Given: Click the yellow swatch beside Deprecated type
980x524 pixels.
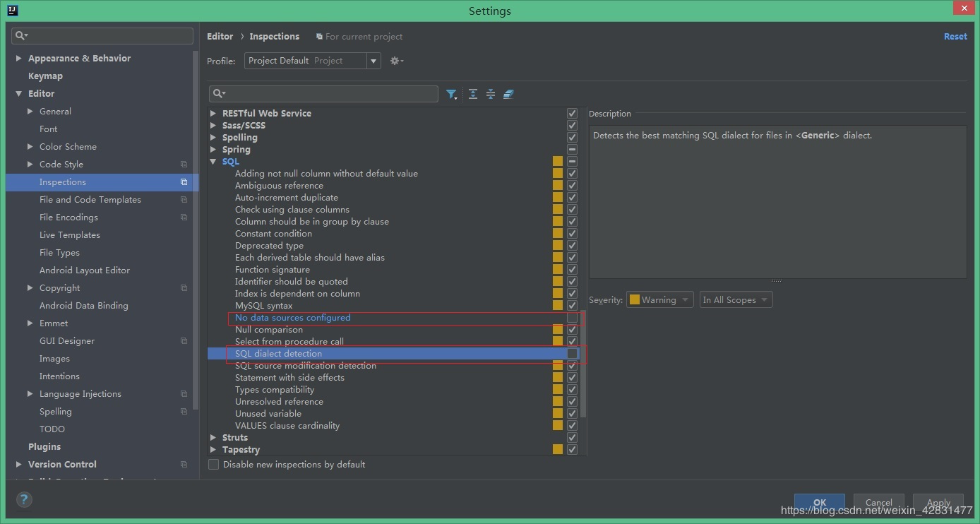Looking at the screenshot, I should tap(558, 246).
